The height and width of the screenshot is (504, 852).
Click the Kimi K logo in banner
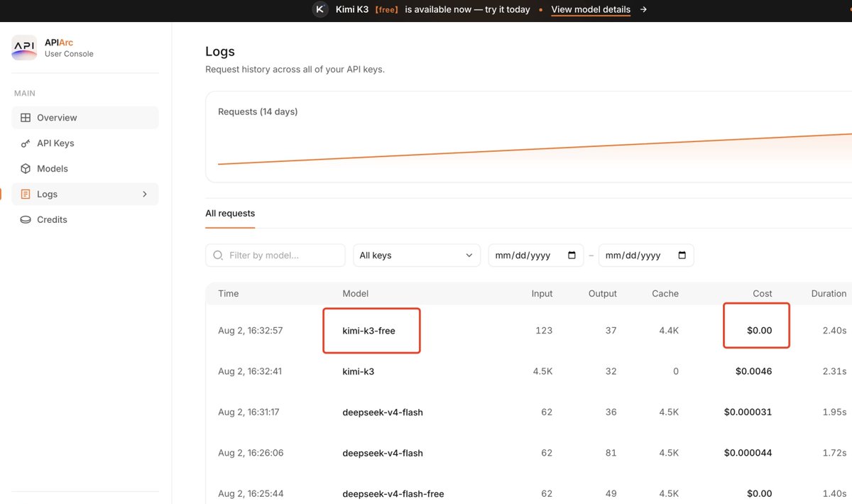(320, 9)
